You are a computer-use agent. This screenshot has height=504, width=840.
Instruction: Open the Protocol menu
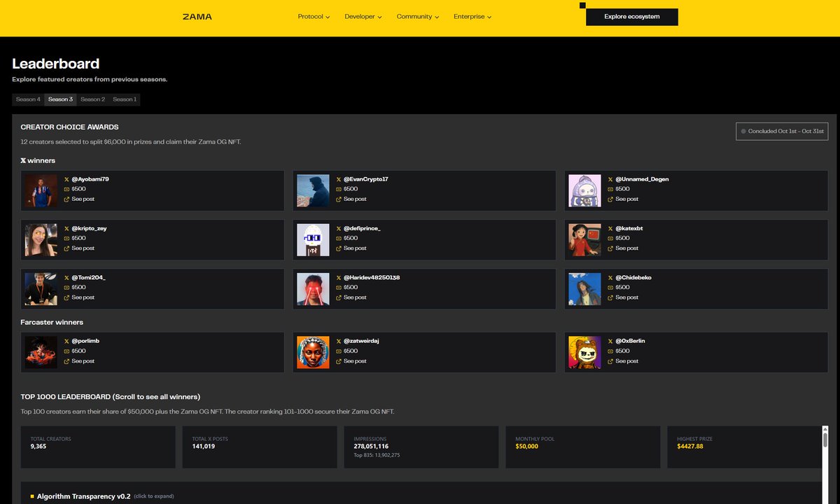(314, 17)
